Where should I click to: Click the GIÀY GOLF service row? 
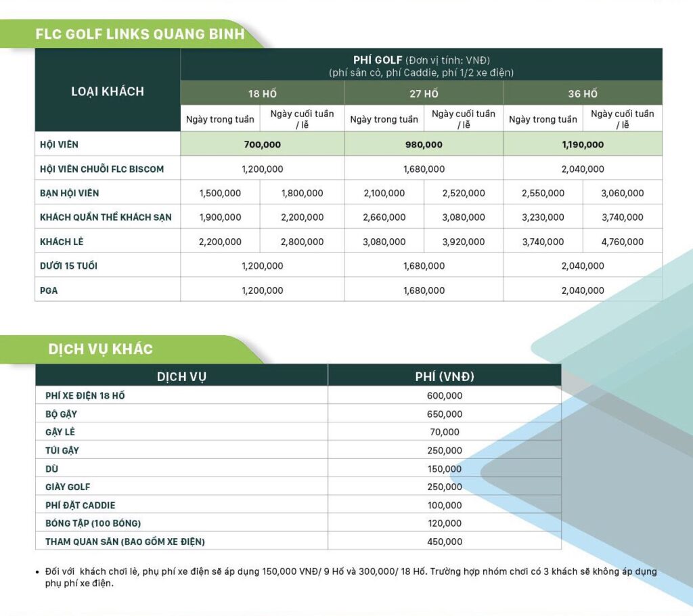(298, 487)
